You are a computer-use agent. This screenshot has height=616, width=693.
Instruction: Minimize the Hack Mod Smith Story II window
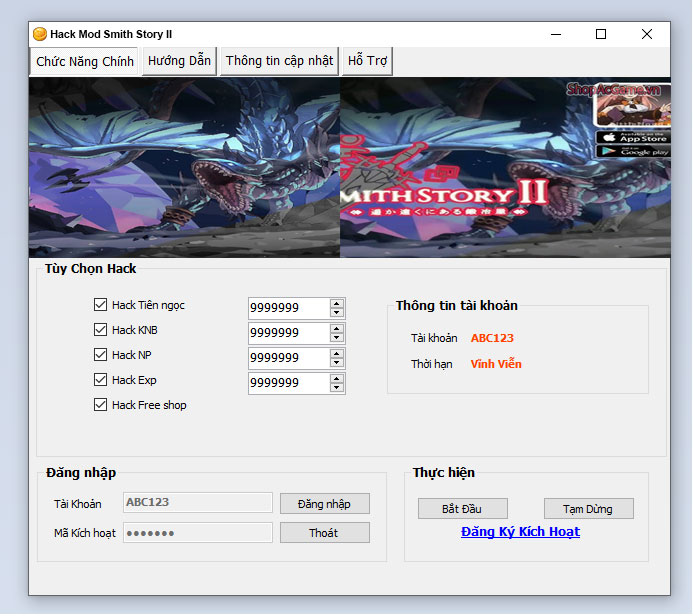pyautogui.click(x=556, y=34)
